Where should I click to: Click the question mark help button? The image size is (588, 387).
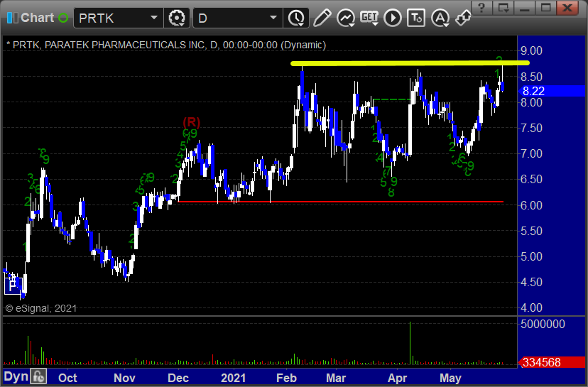[x=481, y=8]
